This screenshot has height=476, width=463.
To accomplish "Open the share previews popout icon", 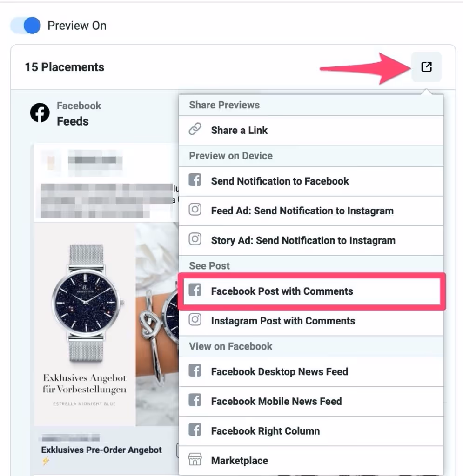I will tap(426, 67).
